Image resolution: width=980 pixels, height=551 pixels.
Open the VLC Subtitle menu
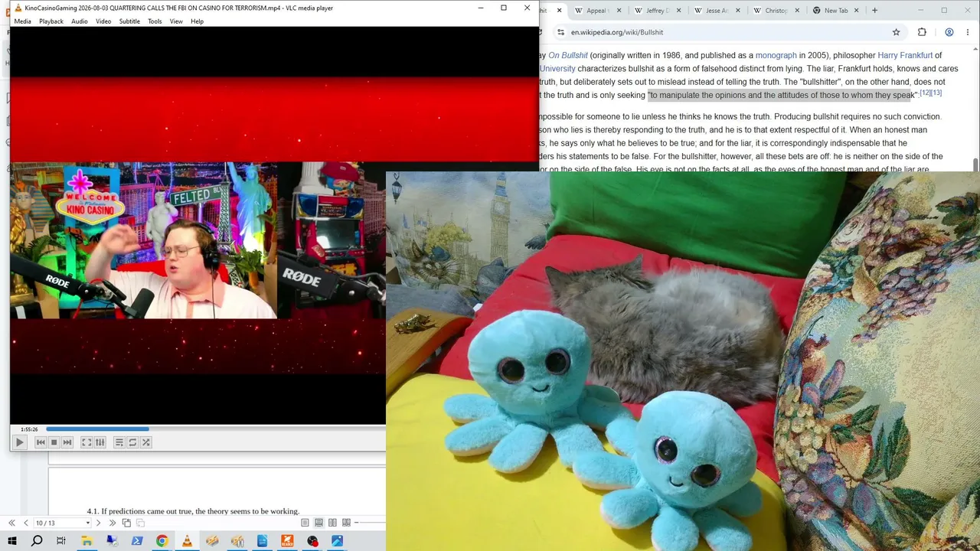tap(129, 21)
